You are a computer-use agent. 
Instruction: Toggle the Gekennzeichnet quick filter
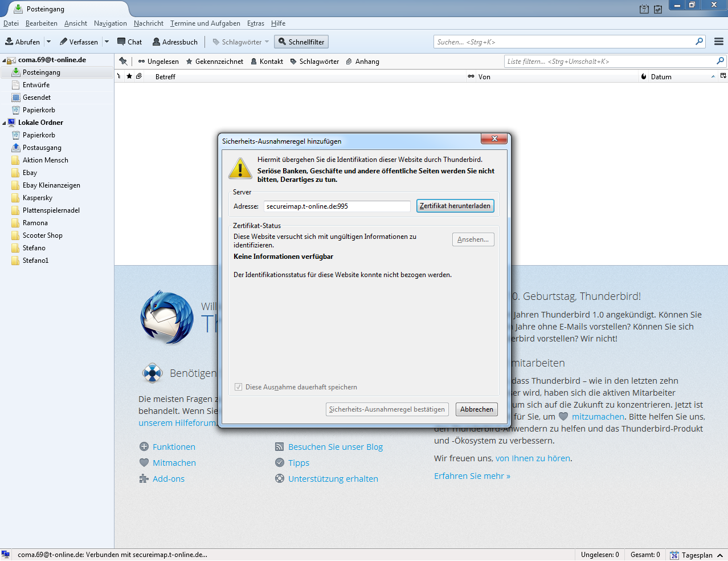coord(215,61)
